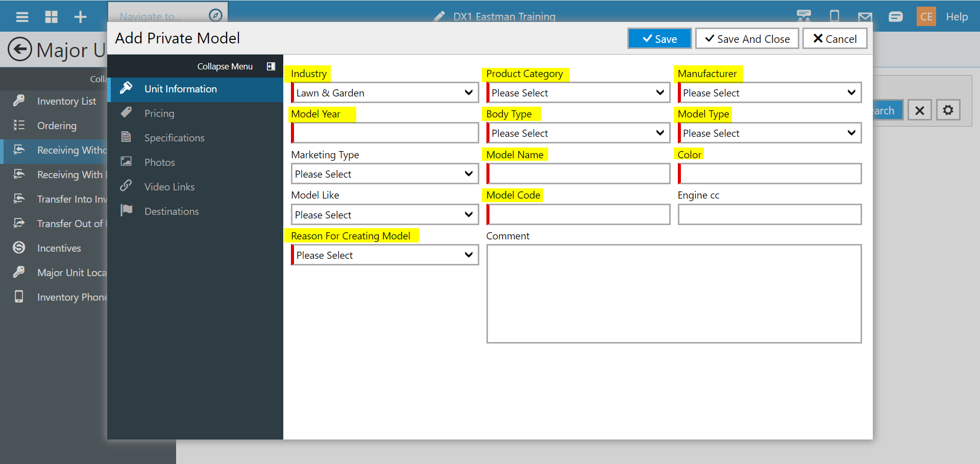Viewport: 980px width, 464px height.
Task: Open the grid apps icon
Action: pos(52,17)
